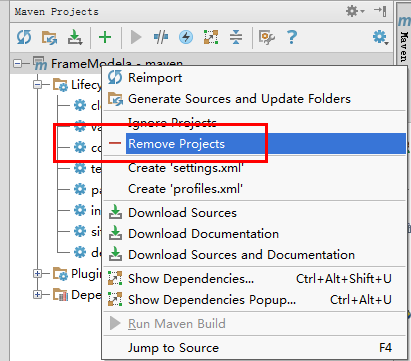
Task: Click Generate Sources and Update Folders toolbar icon
Action: (x=49, y=37)
